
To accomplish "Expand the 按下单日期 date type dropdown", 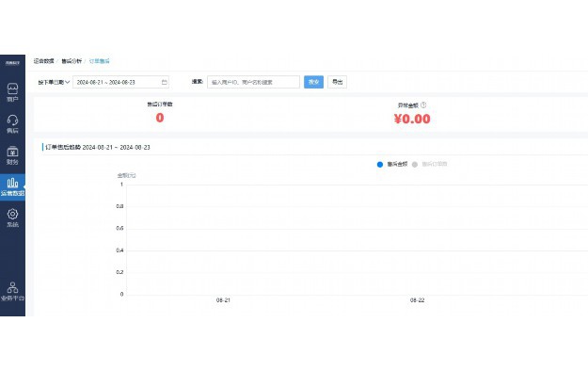I will point(54,82).
